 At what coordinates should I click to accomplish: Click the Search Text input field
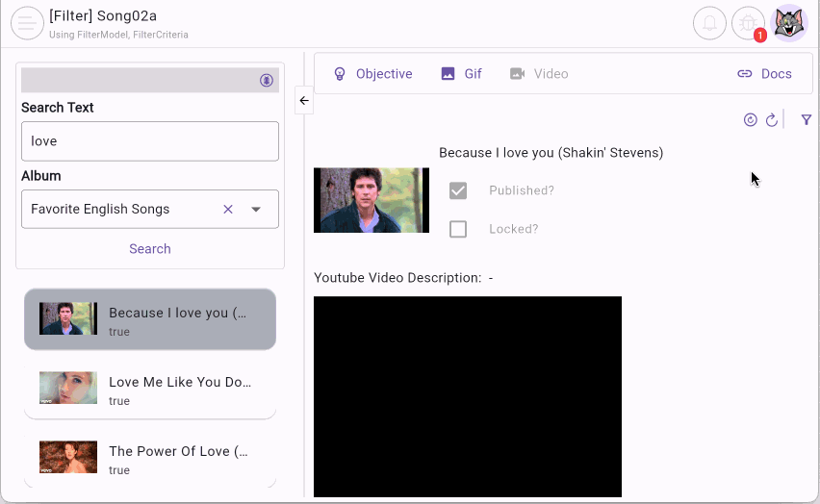point(150,141)
